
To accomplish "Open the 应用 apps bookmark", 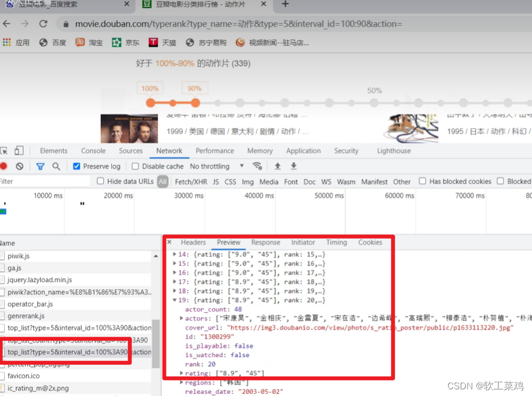I will 16,42.
